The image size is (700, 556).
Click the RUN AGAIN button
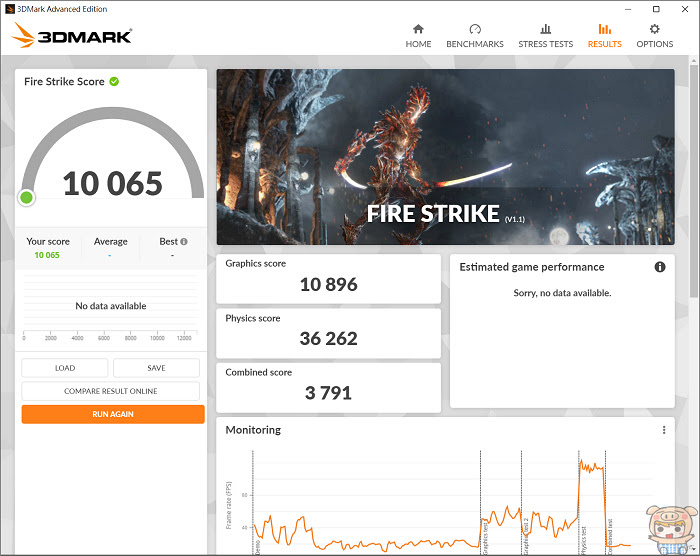113,414
